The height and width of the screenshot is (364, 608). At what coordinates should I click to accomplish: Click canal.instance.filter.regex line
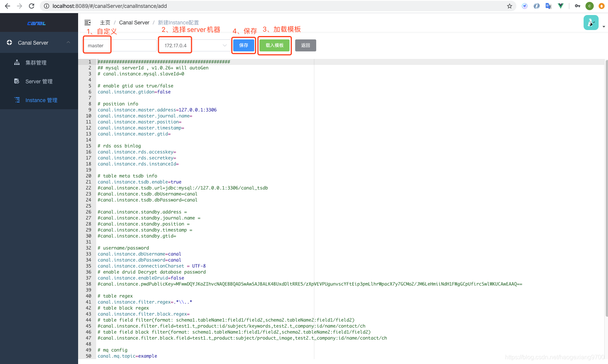point(145,302)
